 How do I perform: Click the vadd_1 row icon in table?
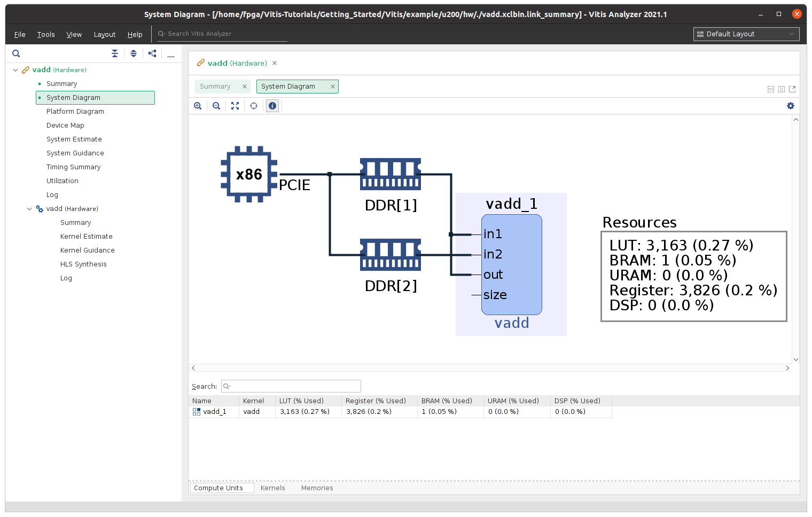pos(197,412)
